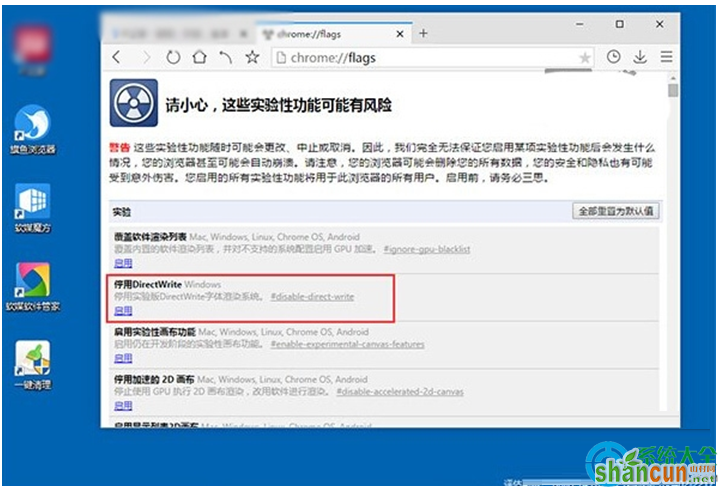Open browsing history clock icon
Screen dimensions: 720x489
click(x=613, y=57)
